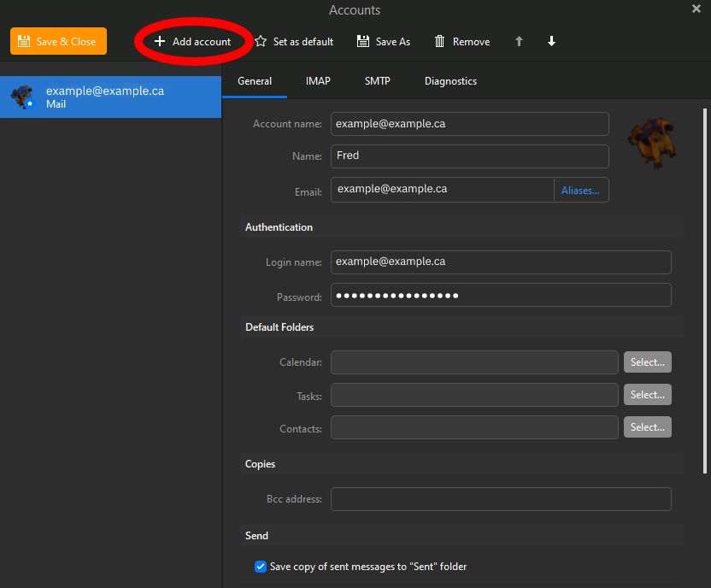Viewport: 711px width, 588px height.
Task: Click the settings panel vertical scrollbar
Action: (705, 291)
